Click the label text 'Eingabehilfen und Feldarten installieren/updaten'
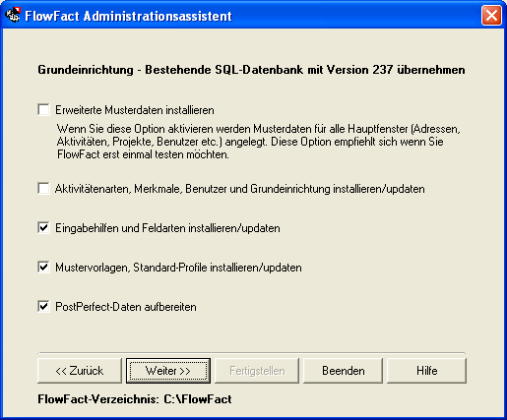 click(167, 228)
